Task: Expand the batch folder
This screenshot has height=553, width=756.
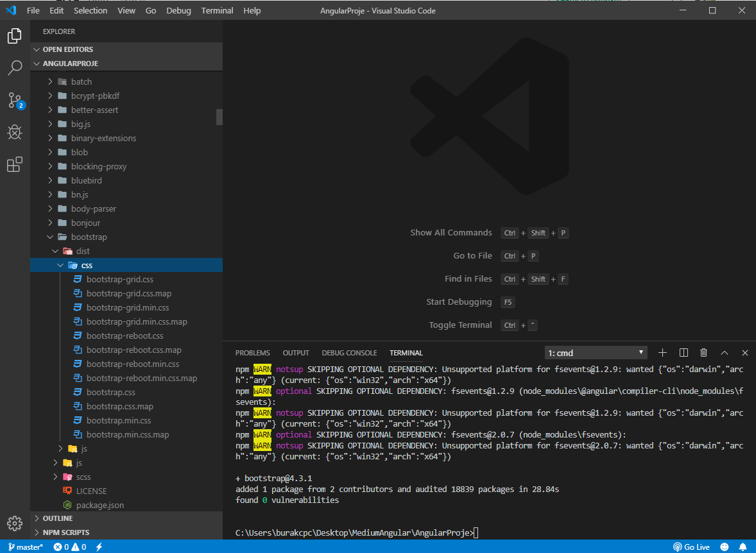Action: tap(126, 81)
